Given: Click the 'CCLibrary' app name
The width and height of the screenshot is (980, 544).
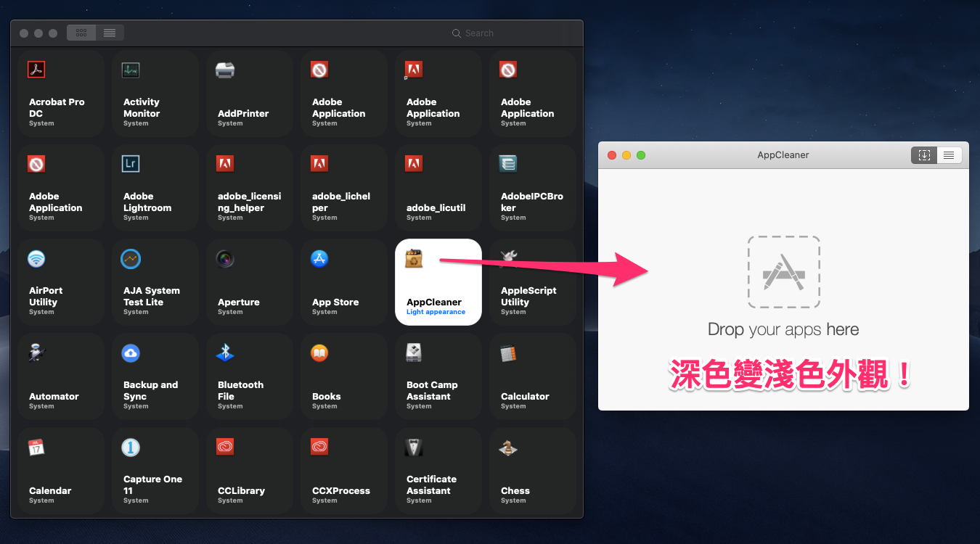Looking at the screenshot, I should pyautogui.click(x=242, y=490).
